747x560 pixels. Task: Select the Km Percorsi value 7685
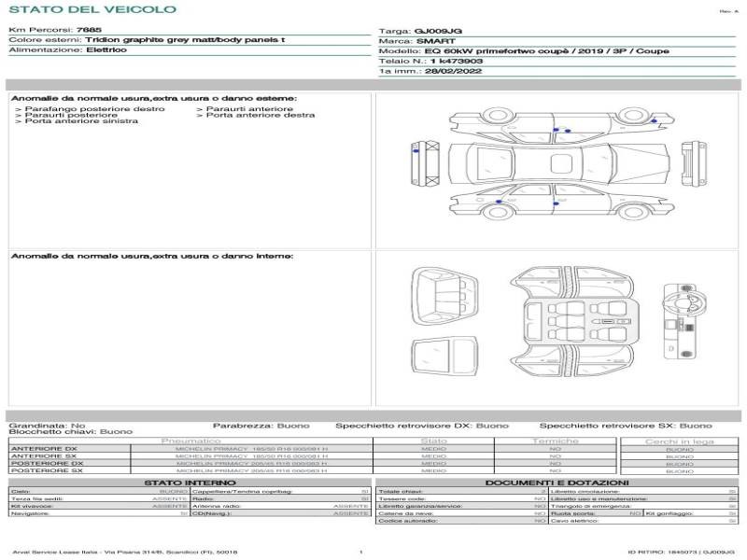coord(89,30)
